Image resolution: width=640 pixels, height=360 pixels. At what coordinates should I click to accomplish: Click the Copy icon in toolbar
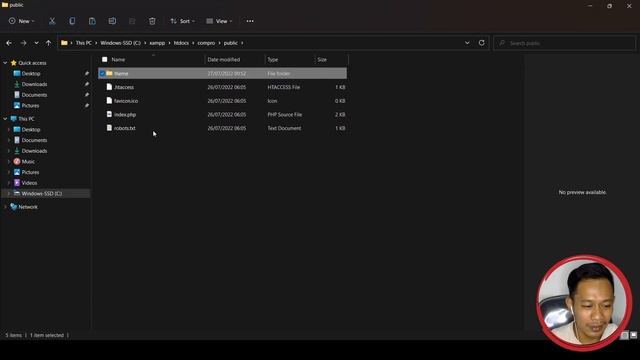coord(72,21)
